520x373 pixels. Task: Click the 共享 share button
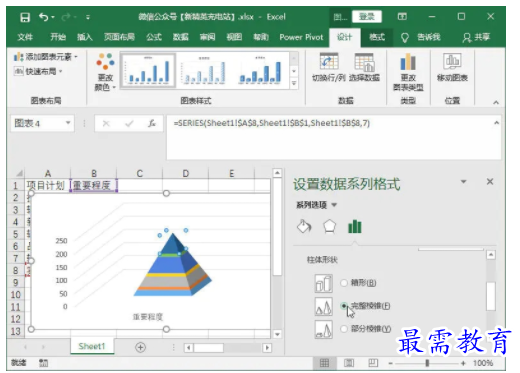(x=476, y=37)
